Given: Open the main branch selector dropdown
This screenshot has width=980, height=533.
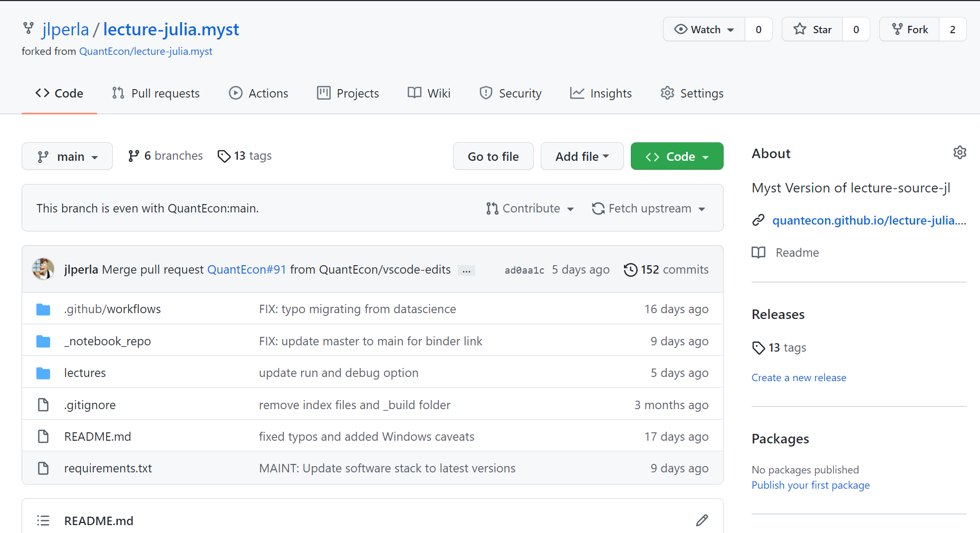Looking at the screenshot, I should (67, 157).
